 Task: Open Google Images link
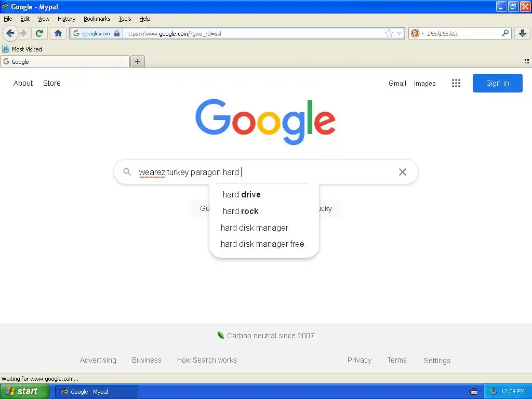click(x=424, y=84)
